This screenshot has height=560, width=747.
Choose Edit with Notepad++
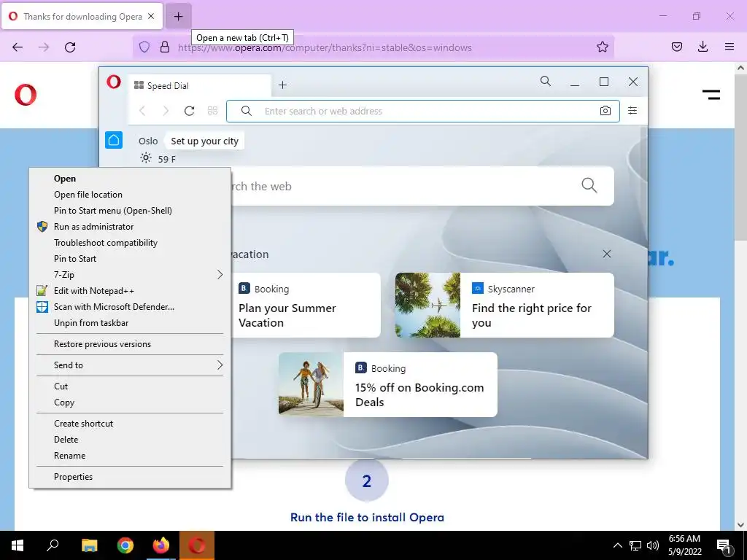click(130, 291)
